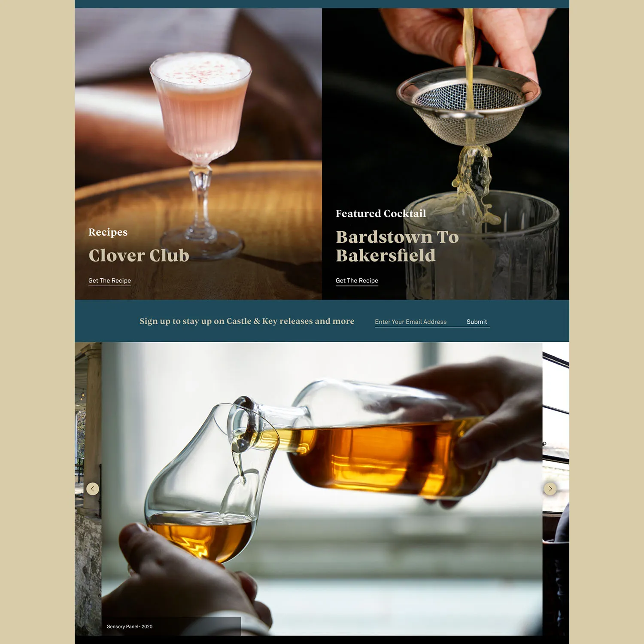Click the Sign up to stay up text
The image size is (644, 644).
(247, 321)
